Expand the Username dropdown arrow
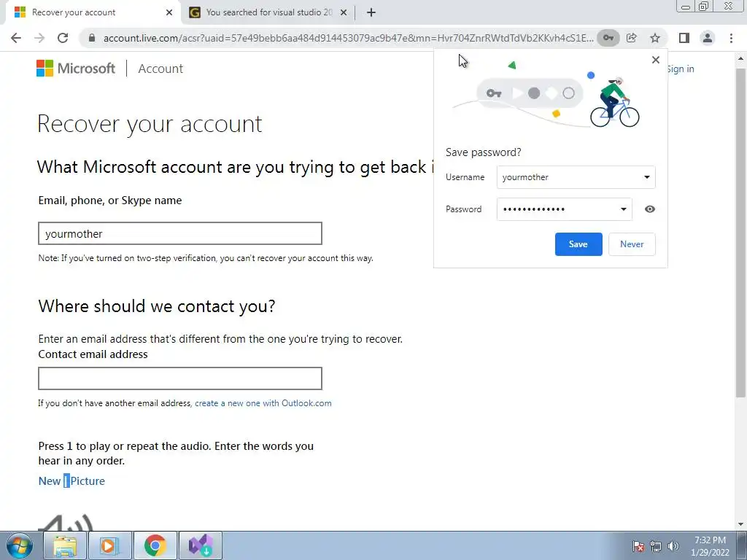 646,177
